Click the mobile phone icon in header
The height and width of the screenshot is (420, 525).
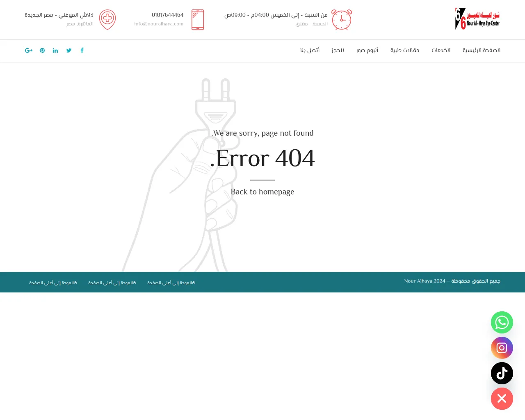click(x=198, y=20)
